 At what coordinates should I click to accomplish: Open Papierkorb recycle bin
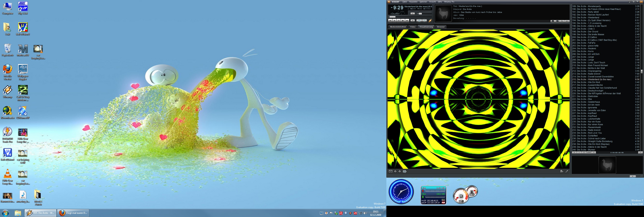(x=7, y=50)
